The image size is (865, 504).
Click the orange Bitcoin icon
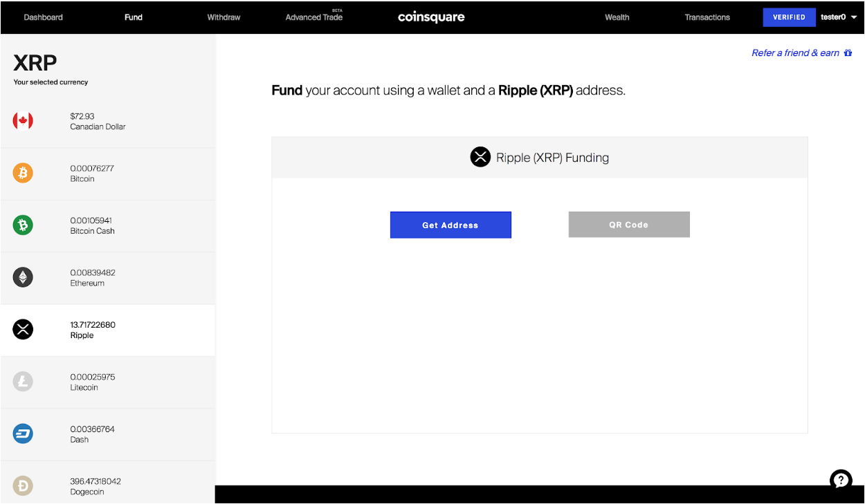23,173
